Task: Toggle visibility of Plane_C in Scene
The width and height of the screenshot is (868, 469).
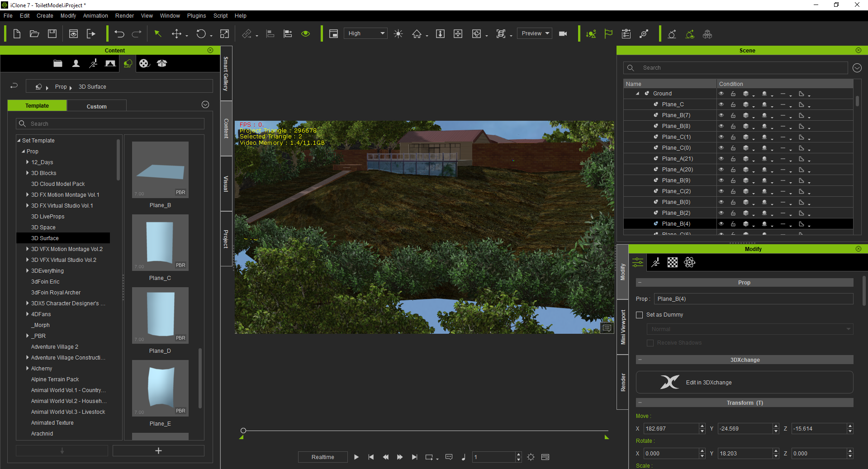Action: coord(721,104)
